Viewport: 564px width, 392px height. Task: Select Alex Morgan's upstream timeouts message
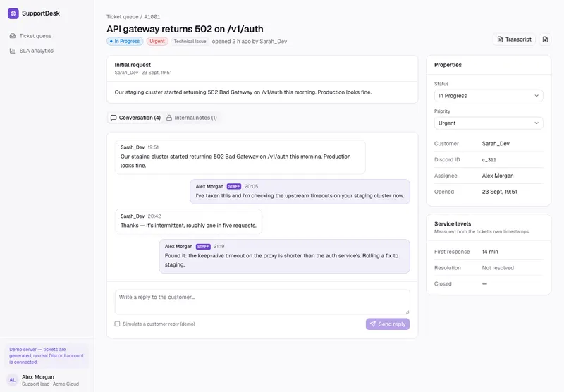pos(300,192)
